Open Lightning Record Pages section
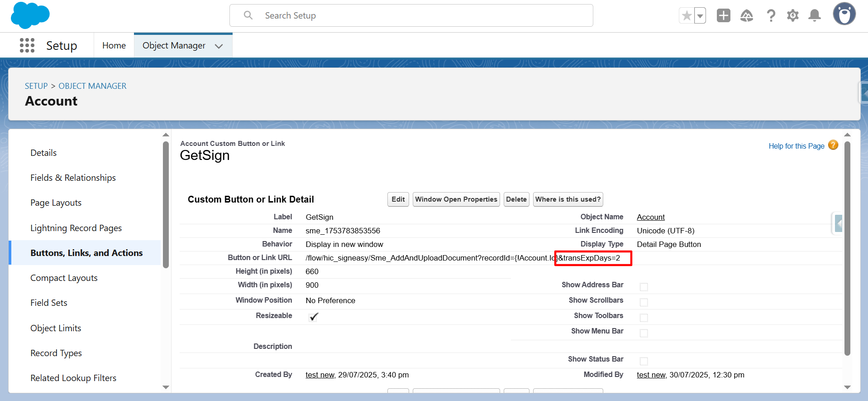The image size is (868, 401). point(76,228)
